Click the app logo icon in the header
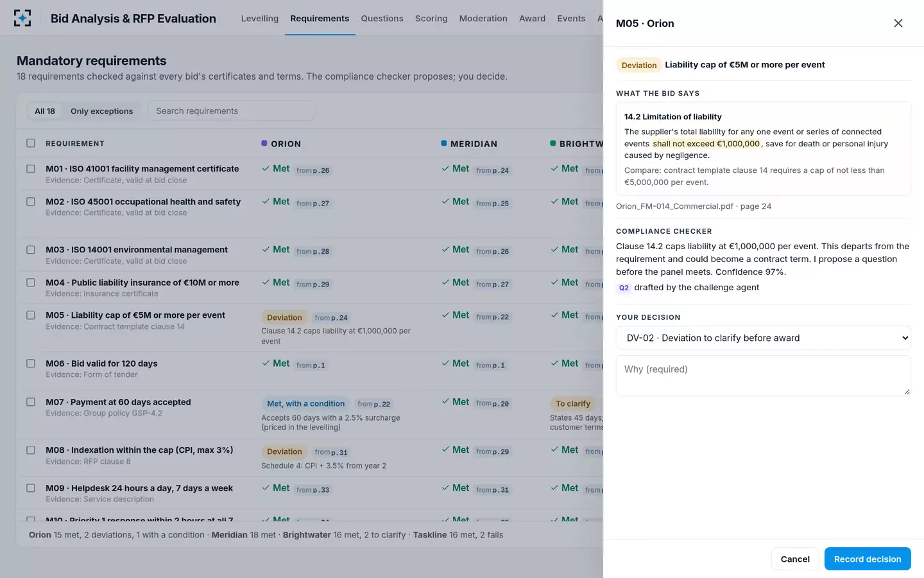Screen dimensions: 924x578 coord(22,18)
